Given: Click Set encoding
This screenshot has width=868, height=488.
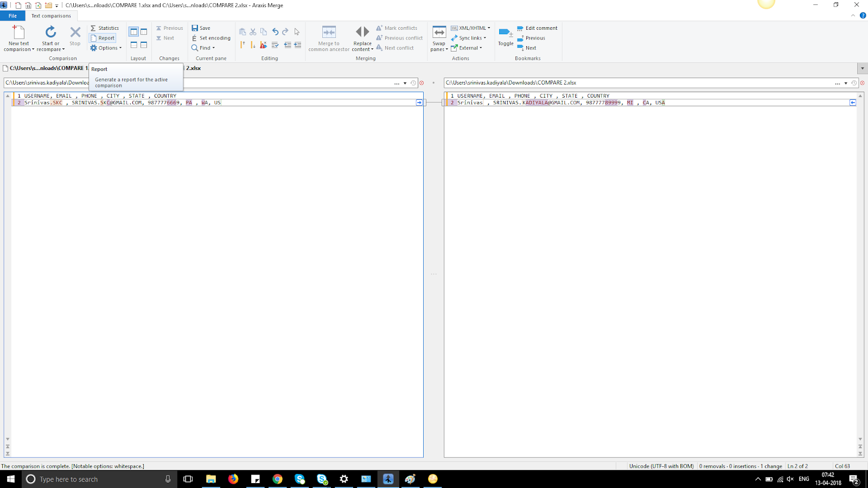Looking at the screenshot, I should [211, 38].
